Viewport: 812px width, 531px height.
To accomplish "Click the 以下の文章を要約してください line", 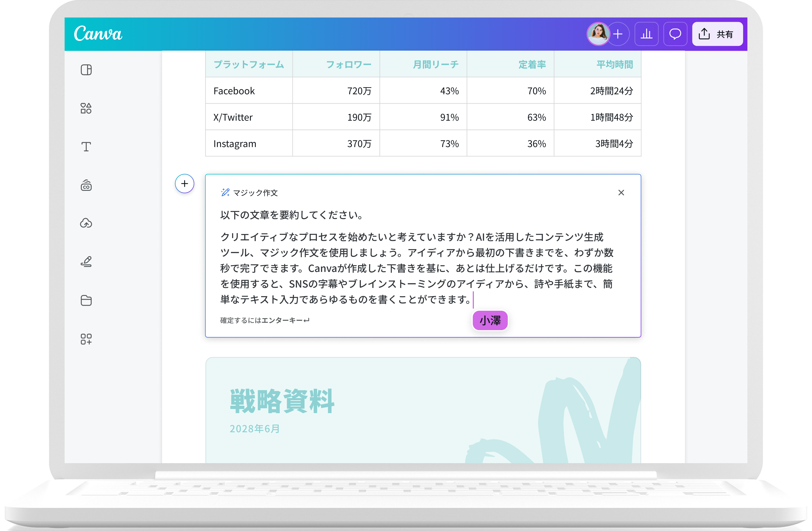I will coord(292,215).
